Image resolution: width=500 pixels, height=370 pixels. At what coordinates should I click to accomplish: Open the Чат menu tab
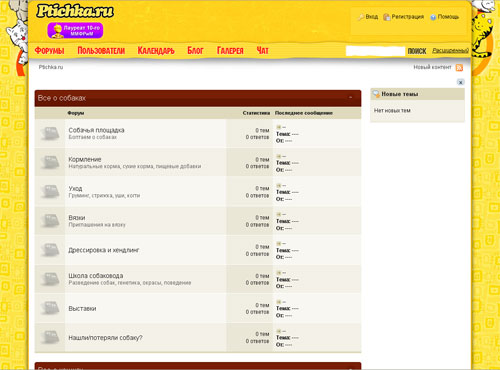262,51
